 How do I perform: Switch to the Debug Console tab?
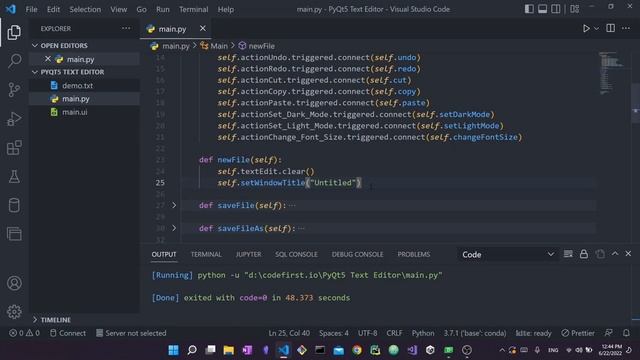click(x=357, y=254)
